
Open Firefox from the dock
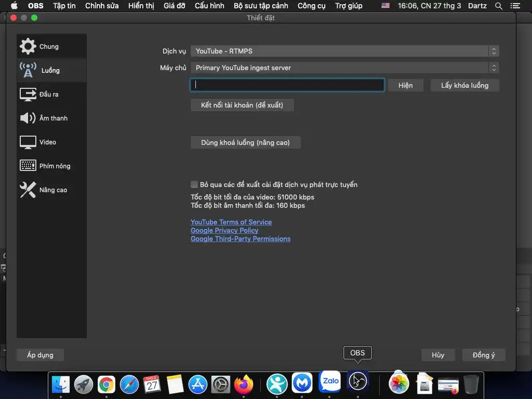click(x=244, y=384)
